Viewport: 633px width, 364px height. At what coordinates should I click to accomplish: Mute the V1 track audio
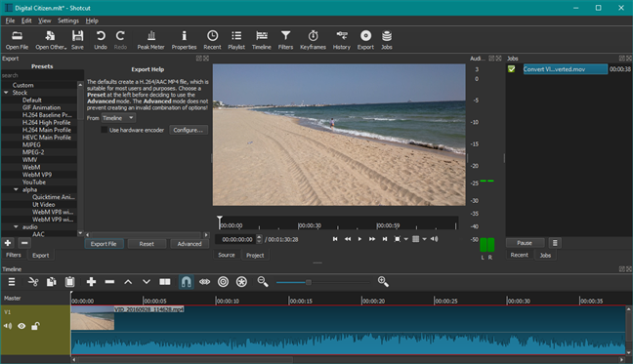pyautogui.click(x=8, y=326)
